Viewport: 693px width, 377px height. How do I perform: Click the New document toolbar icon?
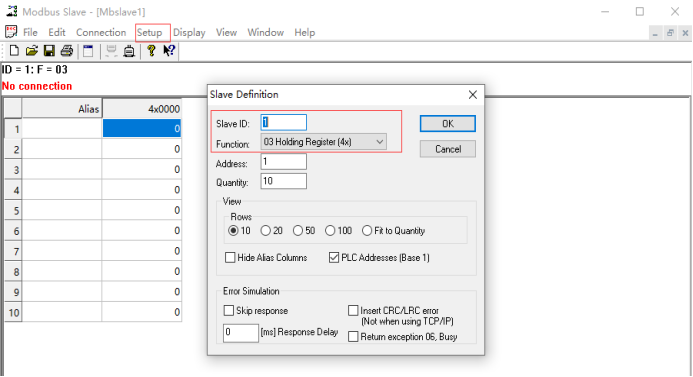coord(14,51)
